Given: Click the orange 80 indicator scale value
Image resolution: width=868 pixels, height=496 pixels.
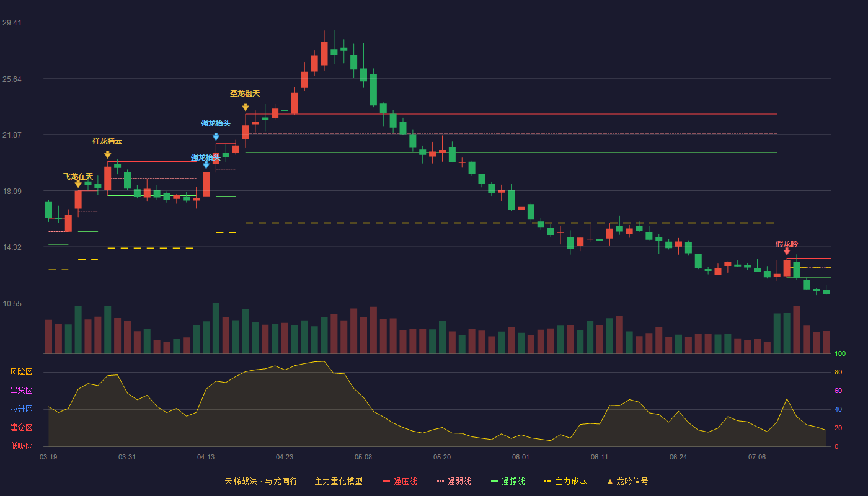Looking at the screenshot, I should (x=838, y=373).
